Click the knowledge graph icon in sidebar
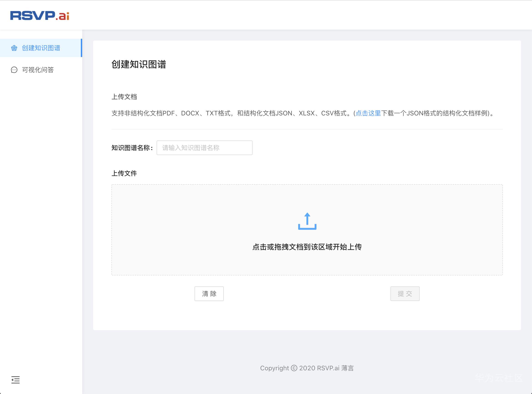Screen dimensions: 532x394 pyautogui.click(x=14, y=48)
